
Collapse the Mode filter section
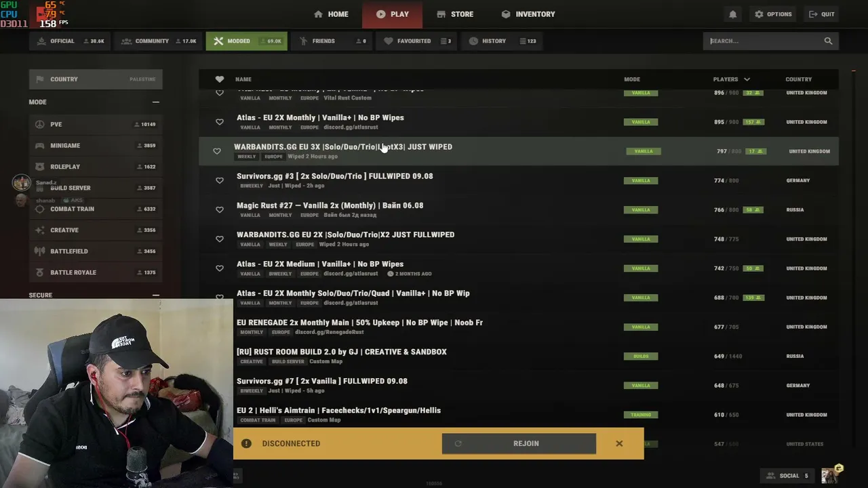click(156, 102)
